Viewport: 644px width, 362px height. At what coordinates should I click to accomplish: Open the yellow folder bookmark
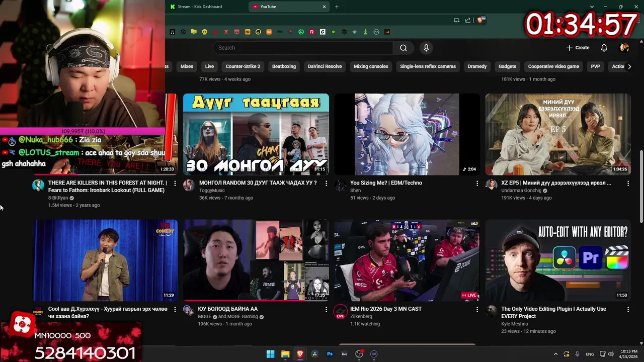click(x=194, y=32)
